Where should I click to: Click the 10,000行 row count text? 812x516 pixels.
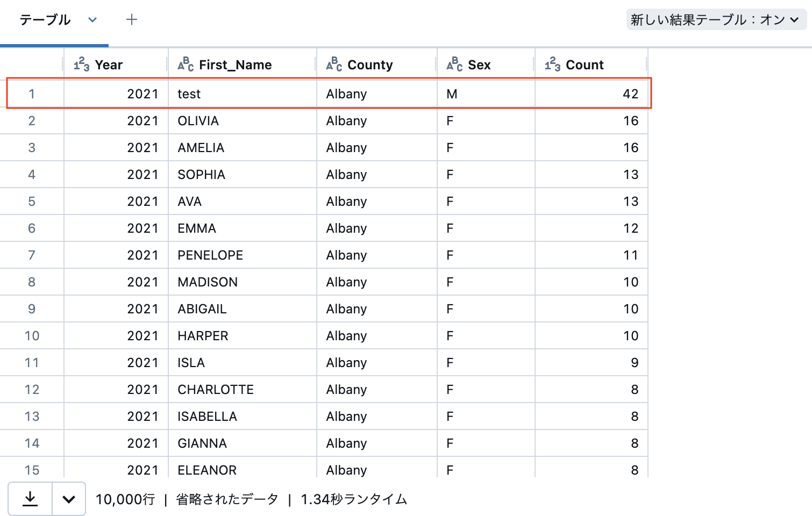pyautogui.click(x=125, y=499)
